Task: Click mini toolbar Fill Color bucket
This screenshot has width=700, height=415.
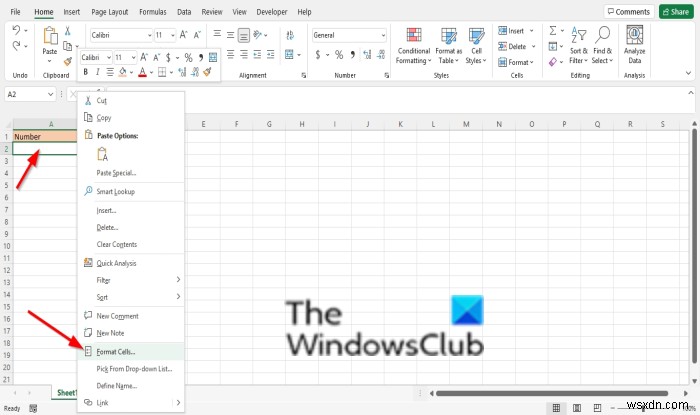Action: click(122, 72)
